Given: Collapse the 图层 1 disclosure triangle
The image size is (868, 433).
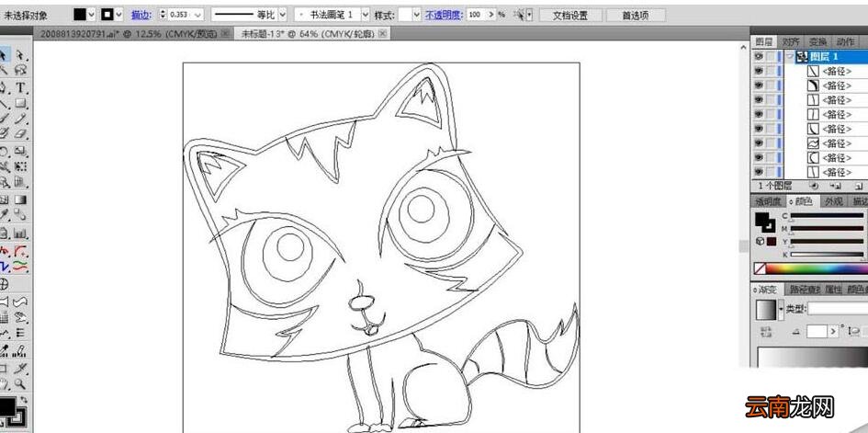Looking at the screenshot, I should point(790,56).
